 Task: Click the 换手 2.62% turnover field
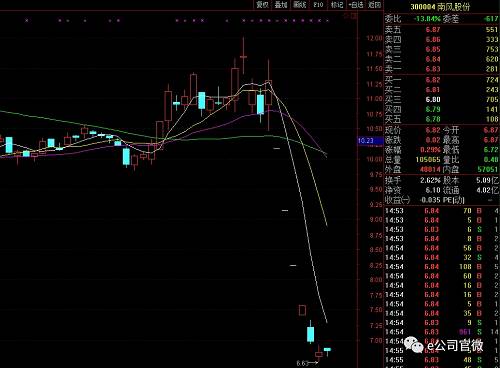(x=413, y=180)
